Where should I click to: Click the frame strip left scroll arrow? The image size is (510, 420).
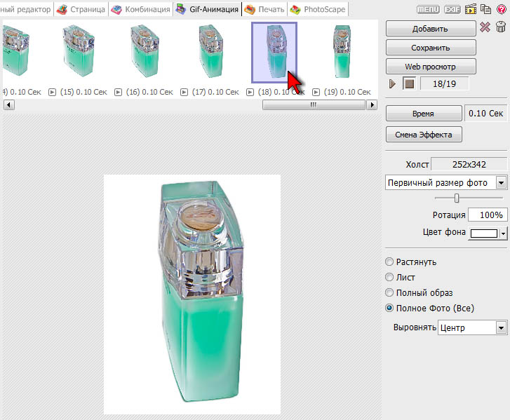[9, 104]
